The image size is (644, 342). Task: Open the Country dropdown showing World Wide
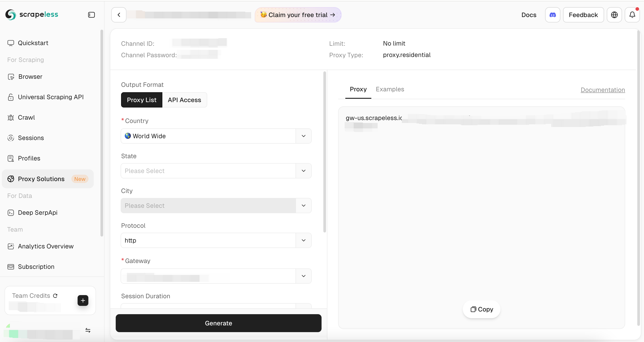tap(216, 136)
